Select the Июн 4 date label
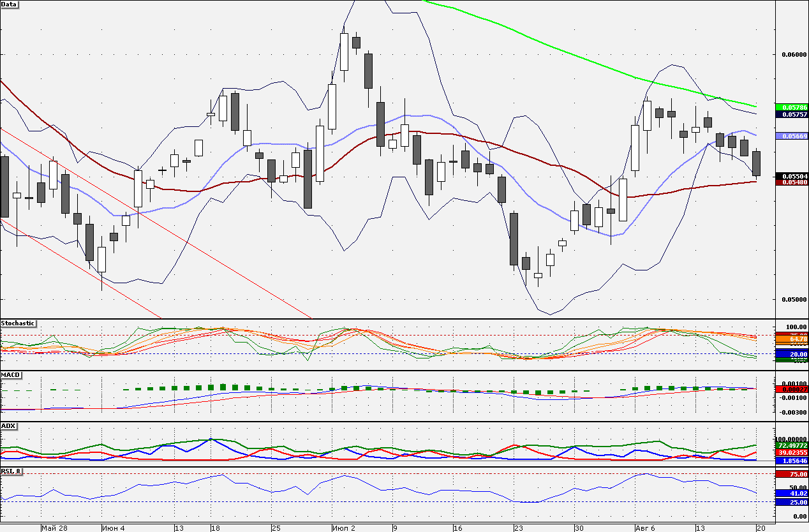Viewport: 809px width, 532px height. tap(114, 528)
